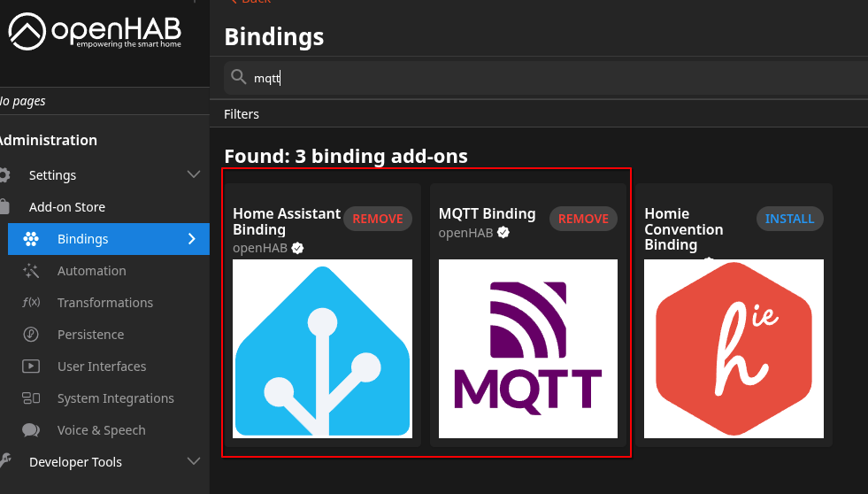Screen dimensions: 868x494
Task: Install the Homie Convention Binding
Action: 790,219
